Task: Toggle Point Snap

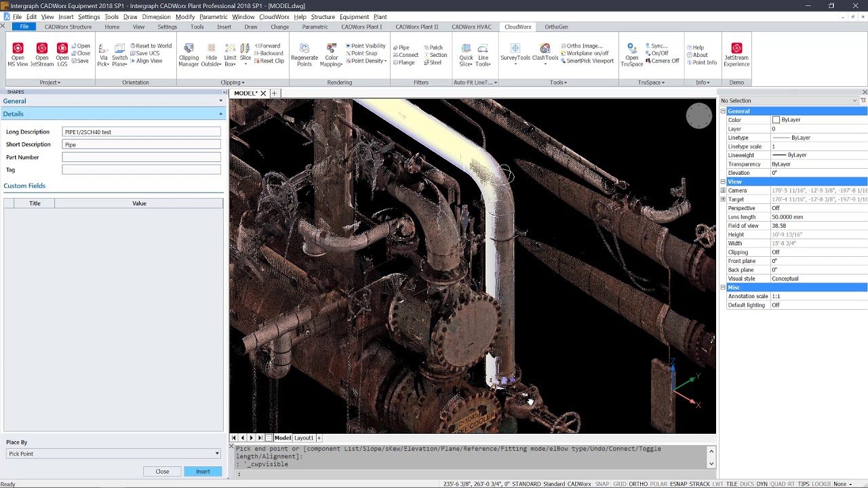Action: click(361, 54)
